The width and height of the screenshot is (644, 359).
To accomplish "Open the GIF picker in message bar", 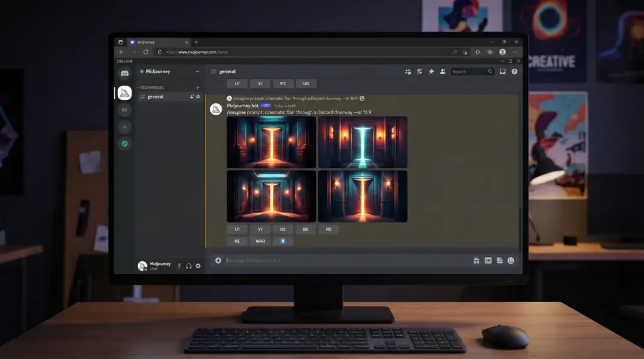I will [x=488, y=261].
